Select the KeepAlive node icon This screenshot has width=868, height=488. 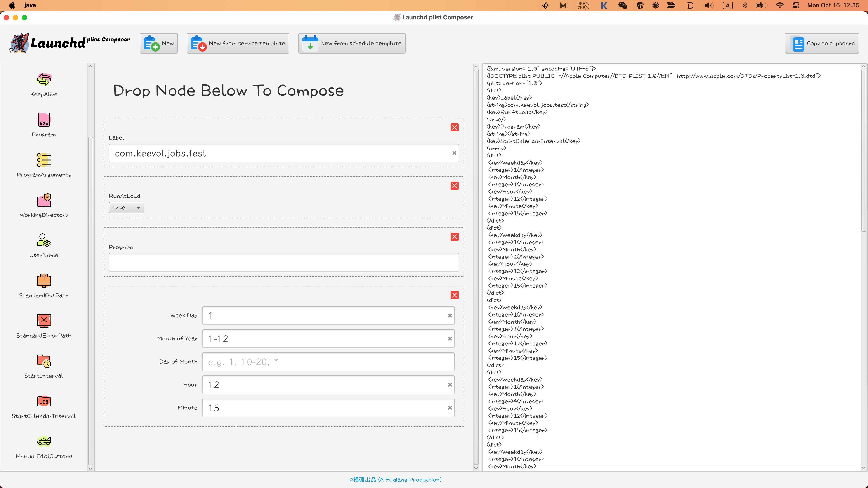[x=44, y=80]
